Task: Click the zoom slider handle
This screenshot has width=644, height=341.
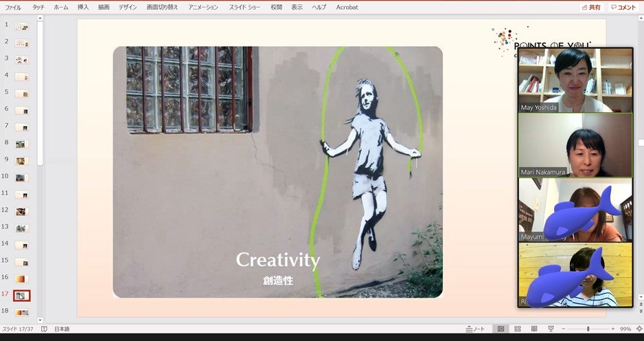Action: pos(588,329)
